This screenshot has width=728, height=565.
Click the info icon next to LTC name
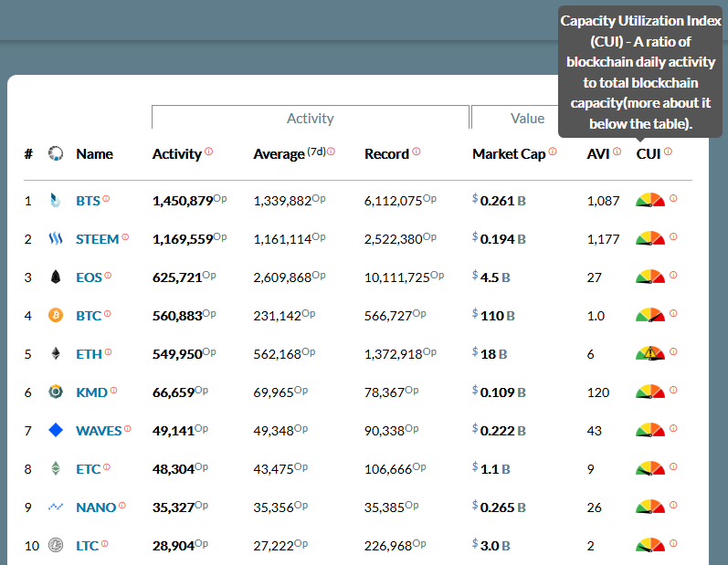click(105, 543)
